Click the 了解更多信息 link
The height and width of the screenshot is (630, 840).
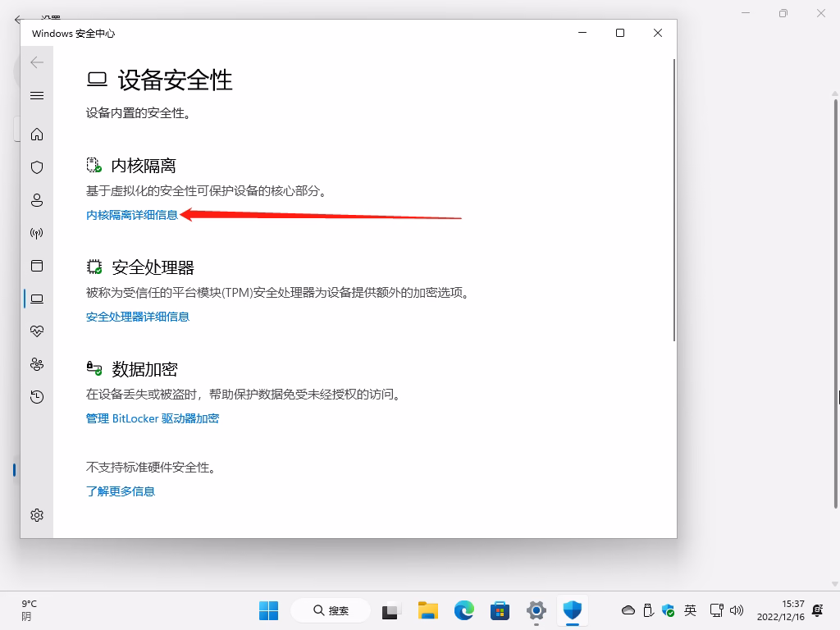[x=120, y=491]
